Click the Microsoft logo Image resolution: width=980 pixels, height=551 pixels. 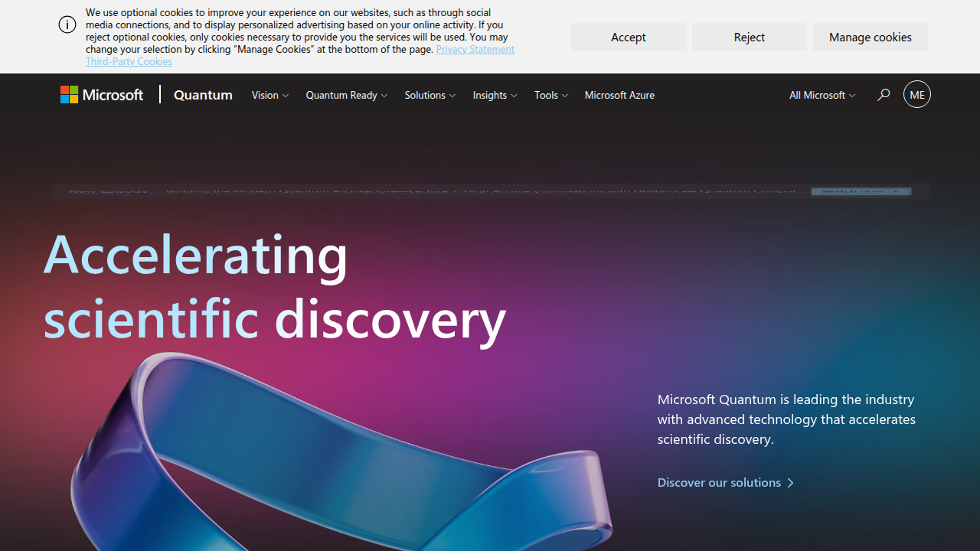point(102,95)
